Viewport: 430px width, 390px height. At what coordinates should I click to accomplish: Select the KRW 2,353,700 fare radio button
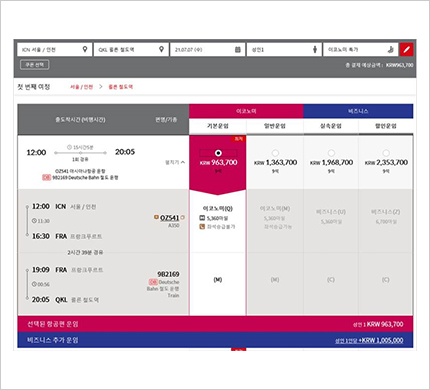pyautogui.click(x=386, y=153)
